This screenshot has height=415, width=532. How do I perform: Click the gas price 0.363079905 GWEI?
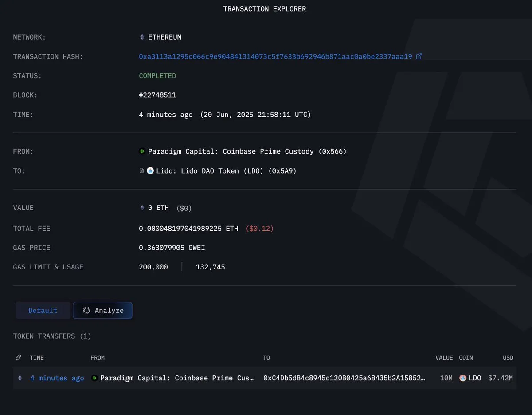click(x=172, y=248)
